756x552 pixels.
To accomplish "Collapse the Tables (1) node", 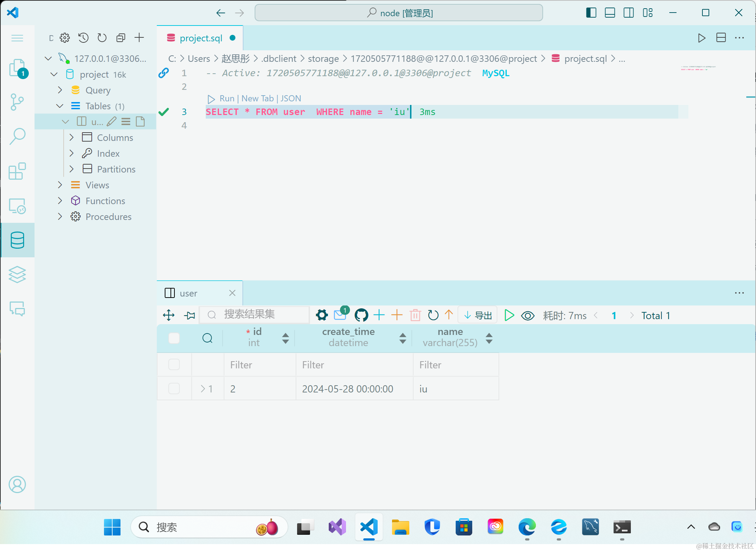I will 60,106.
